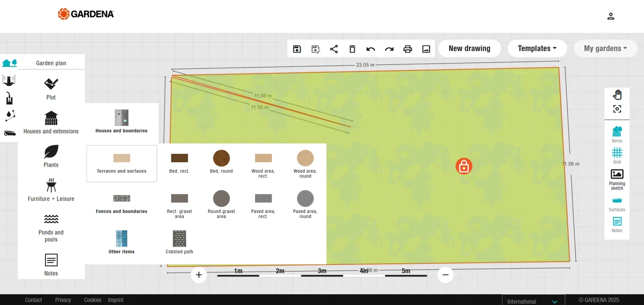This screenshot has width=644, height=305.
Task: Redo the last action
Action: pos(389,49)
